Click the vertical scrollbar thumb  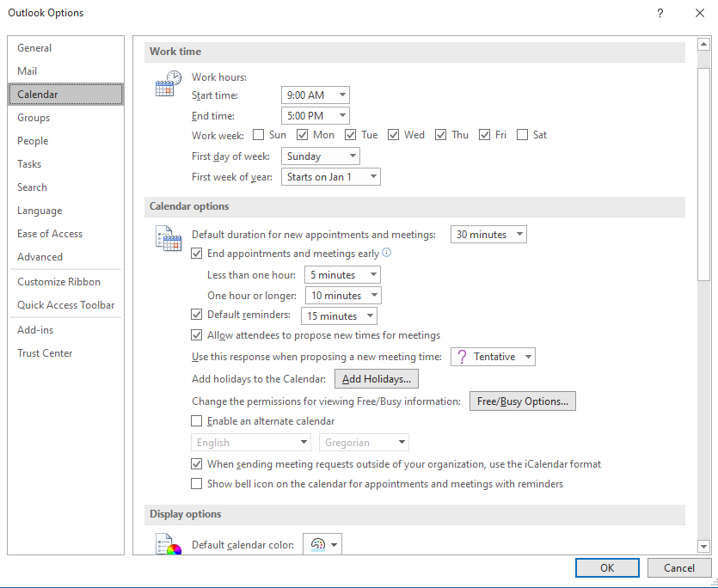coord(703,174)
